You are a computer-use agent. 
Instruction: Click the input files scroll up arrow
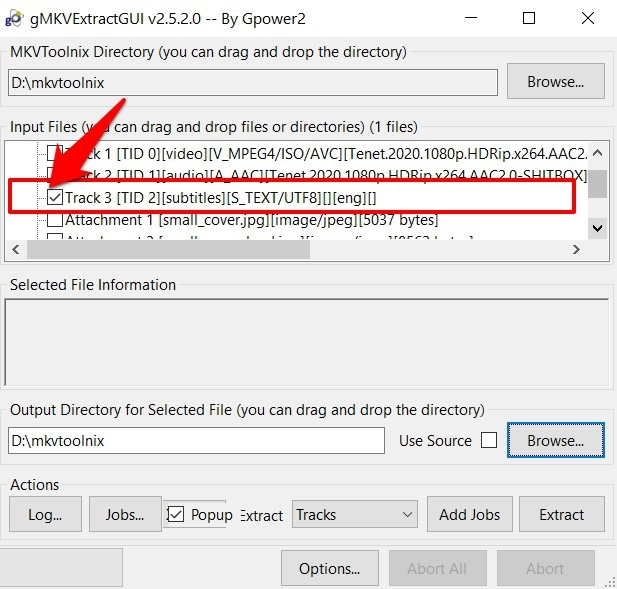pos(597,153)
